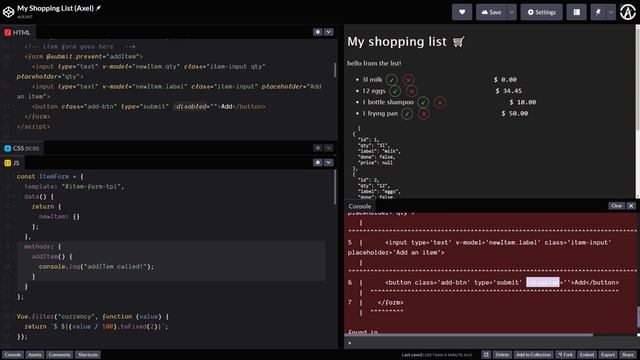This screenshot has height=360, width=640.
Task: Open the pin options dropdown arrow
Action: tap(611, 12)
